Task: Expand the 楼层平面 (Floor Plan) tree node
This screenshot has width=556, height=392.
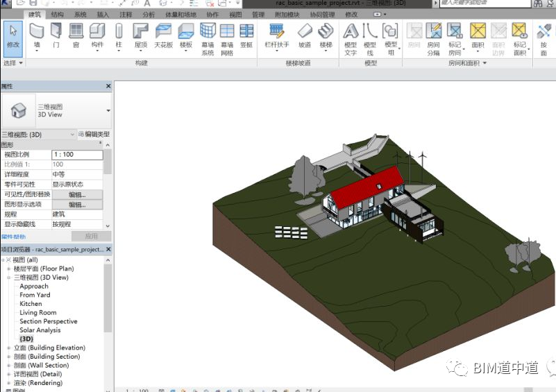Action: click(8, 269)
